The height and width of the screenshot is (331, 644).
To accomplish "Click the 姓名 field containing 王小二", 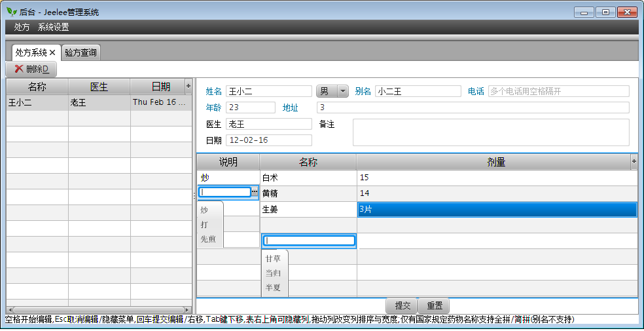I will coord(269,91).
